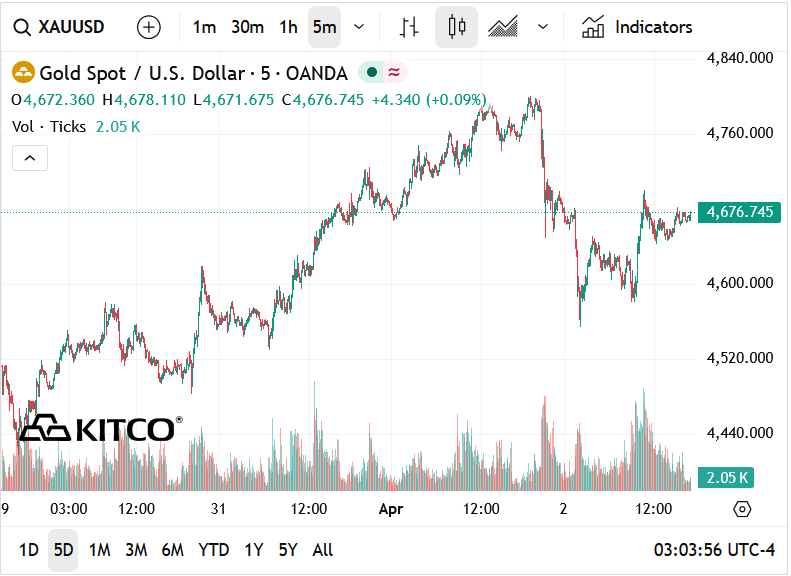
Task: Select the bars chart style icon
Action: tap(408, 27)
